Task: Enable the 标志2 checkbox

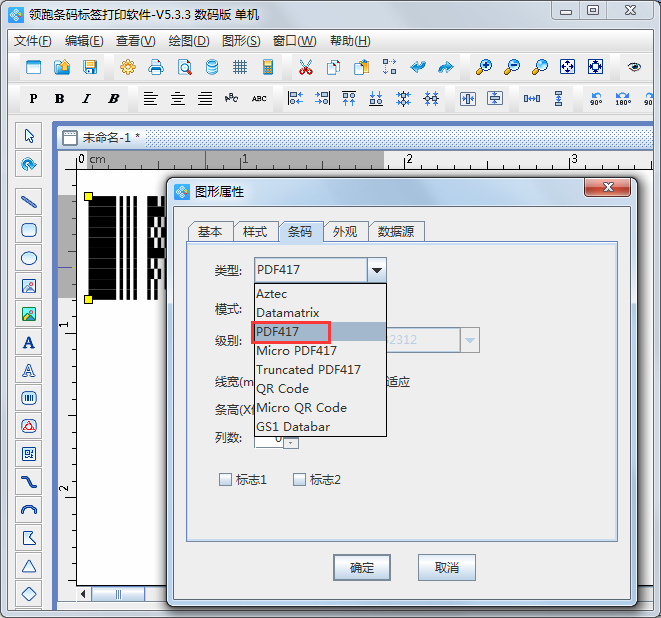Action: click(x=299, y=479)
